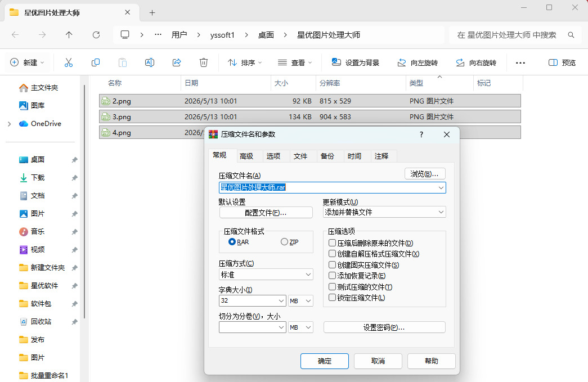588x382 pixels.
Task: Open the 字典大小 32 combo box
Action: 253,300
